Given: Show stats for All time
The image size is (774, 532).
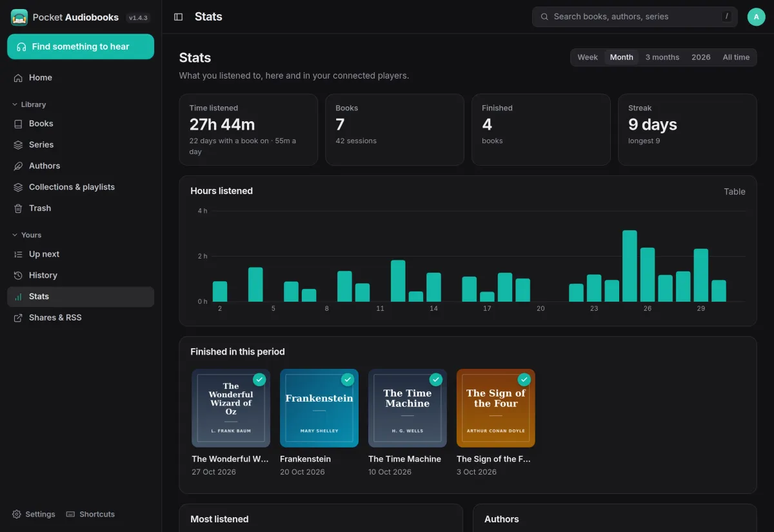Looking at the screenshot, I should point(736,57).
